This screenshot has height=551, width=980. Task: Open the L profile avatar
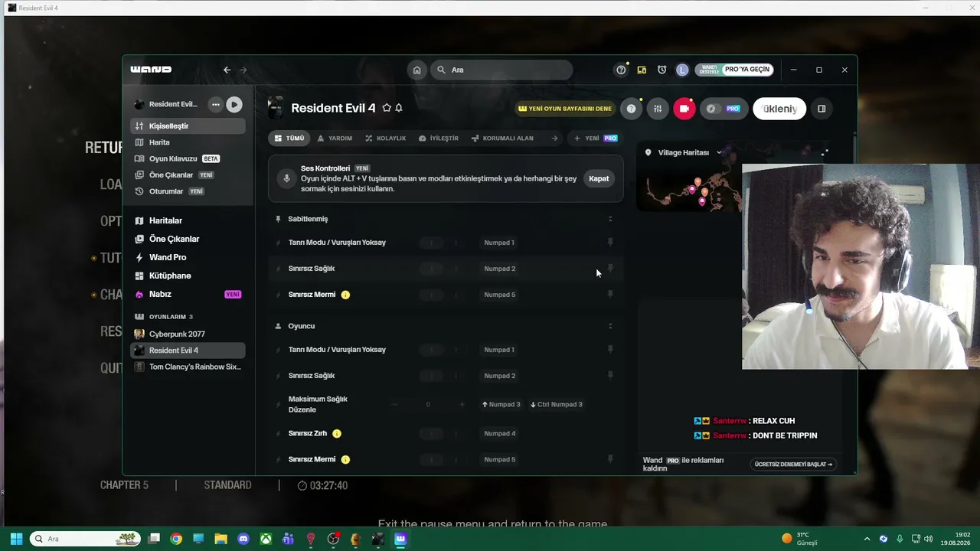pyautogui.click(x=681, y=70)
